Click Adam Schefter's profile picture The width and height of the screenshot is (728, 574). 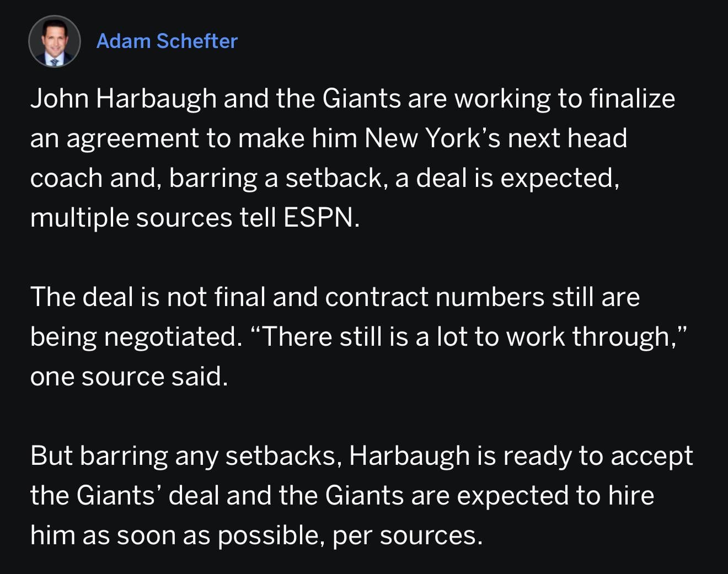click(x=55, y=41)
